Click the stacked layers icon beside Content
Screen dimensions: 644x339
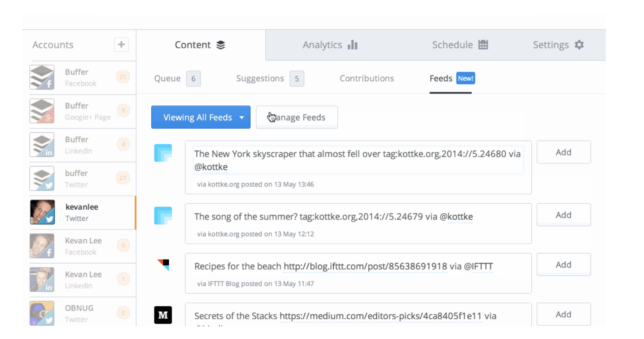(x=221, y=45)
